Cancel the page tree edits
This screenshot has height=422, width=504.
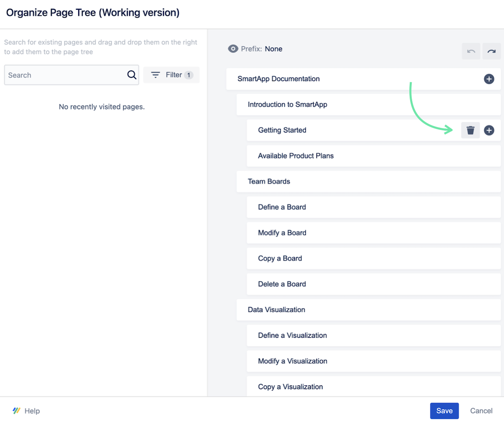tap(481, 410)
